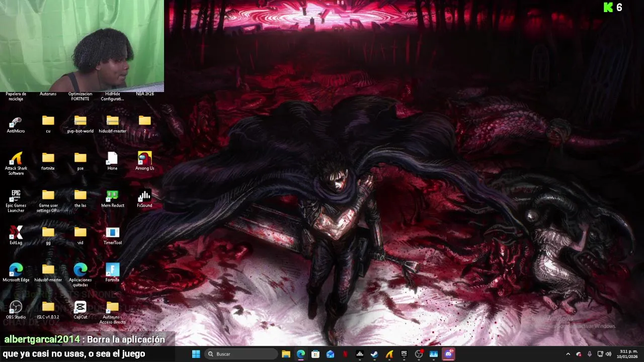Image resolution: width=644 pixels, height=362 pixels.
Task: Launch the Fortnite game shortcut with blue icon
Action: (112, 273)
